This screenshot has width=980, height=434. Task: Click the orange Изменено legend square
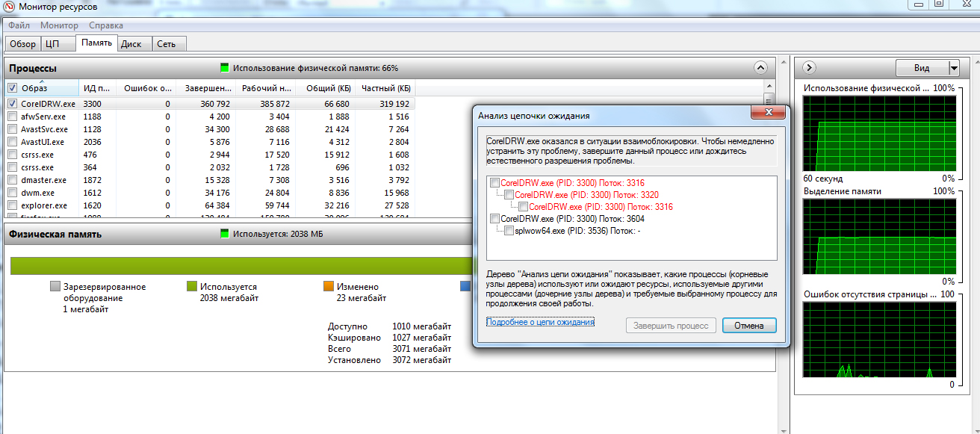tap(328, 286)
